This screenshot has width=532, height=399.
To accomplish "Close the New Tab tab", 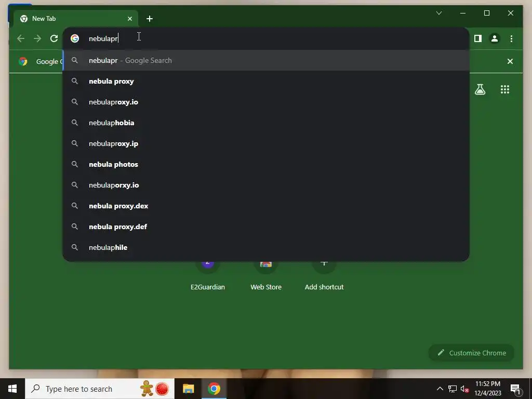I will 129,19.
